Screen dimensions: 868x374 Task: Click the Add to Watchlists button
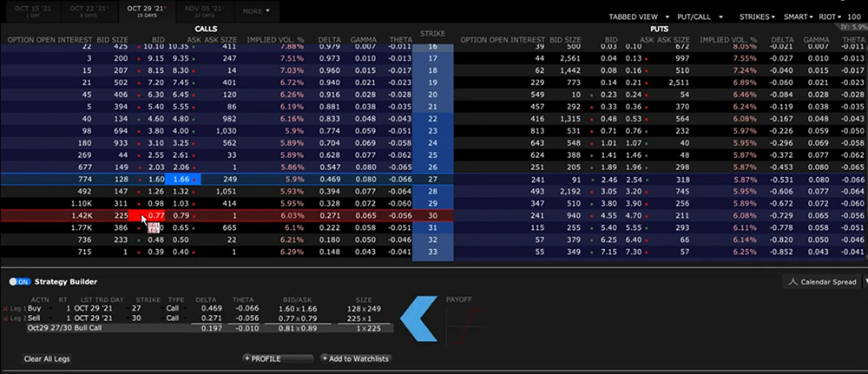356,359
